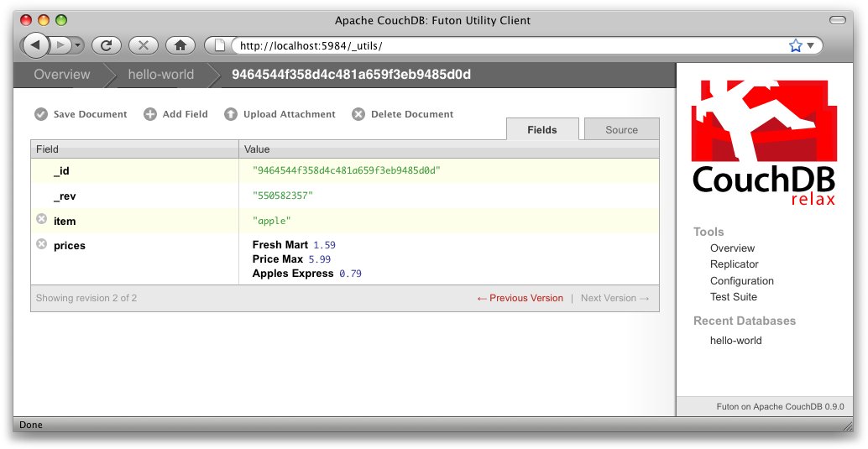Go to Previous Version of document
Screen dimensions: 868x449
click(520, 298)
